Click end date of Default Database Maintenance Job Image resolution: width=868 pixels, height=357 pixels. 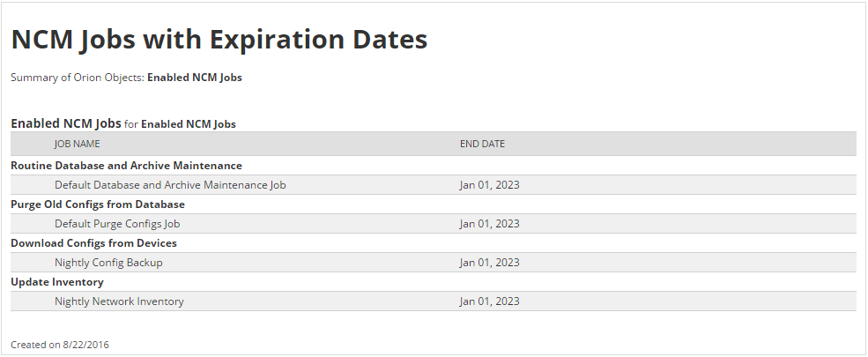(x=489, y=185)
